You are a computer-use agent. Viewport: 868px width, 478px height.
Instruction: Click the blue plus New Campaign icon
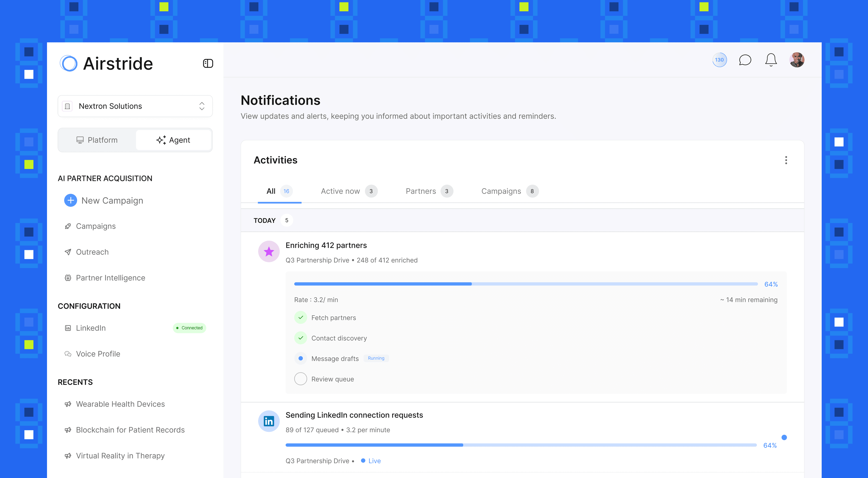(x=71, y=200)
